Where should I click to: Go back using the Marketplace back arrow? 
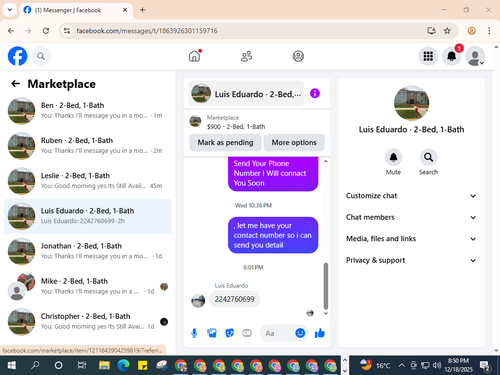tap(15, 84)
